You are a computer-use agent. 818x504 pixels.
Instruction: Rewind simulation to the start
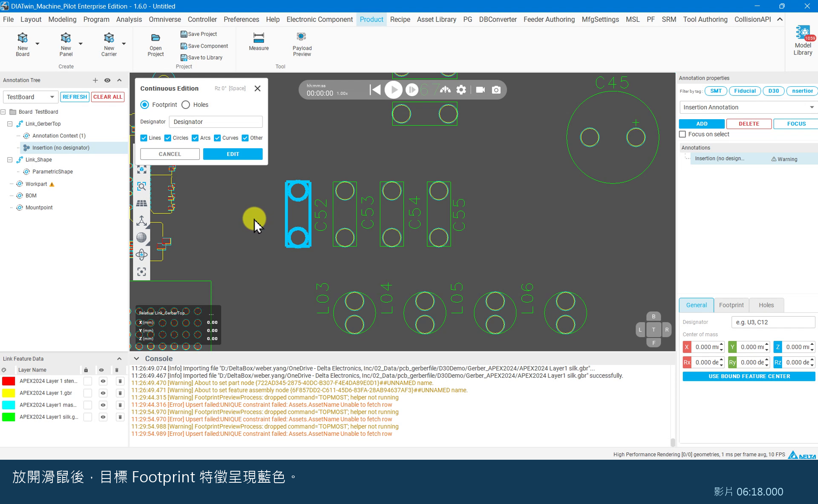[x=375, y=90]
